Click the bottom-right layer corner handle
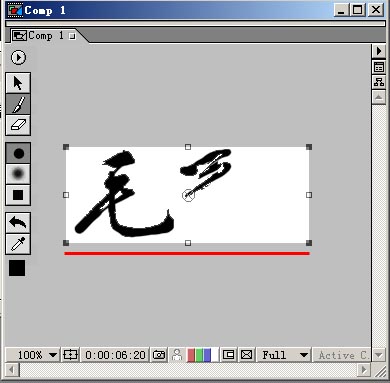 tap(309, 243)
